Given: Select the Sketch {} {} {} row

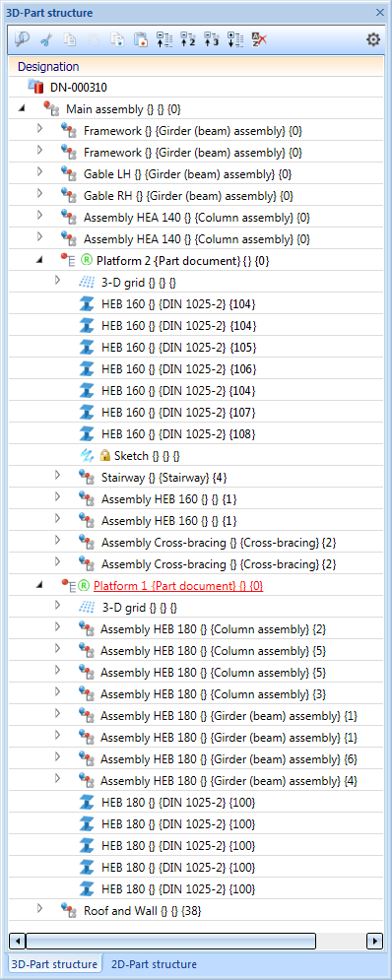Looking at the screenshot, I should point(196,456).
